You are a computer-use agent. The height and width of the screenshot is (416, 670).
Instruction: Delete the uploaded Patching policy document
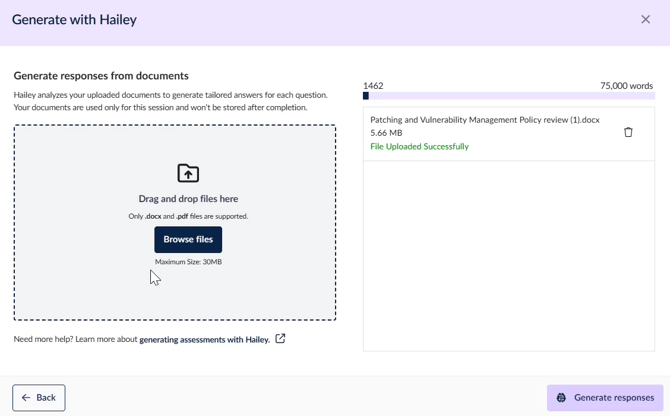point(628,132)
